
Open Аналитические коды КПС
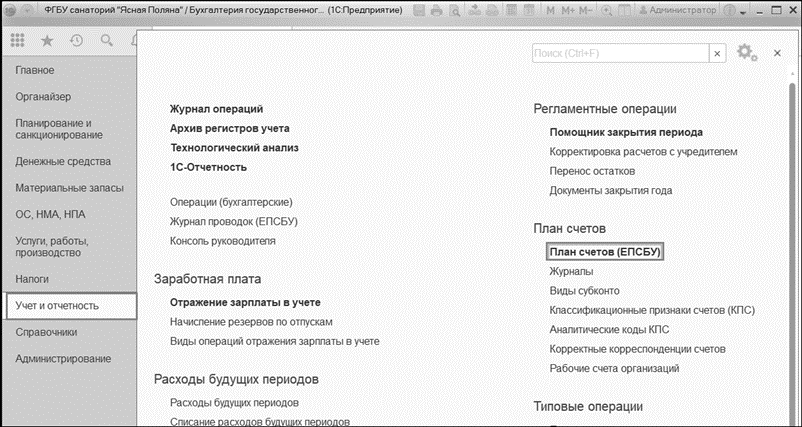tap(609, 330)
